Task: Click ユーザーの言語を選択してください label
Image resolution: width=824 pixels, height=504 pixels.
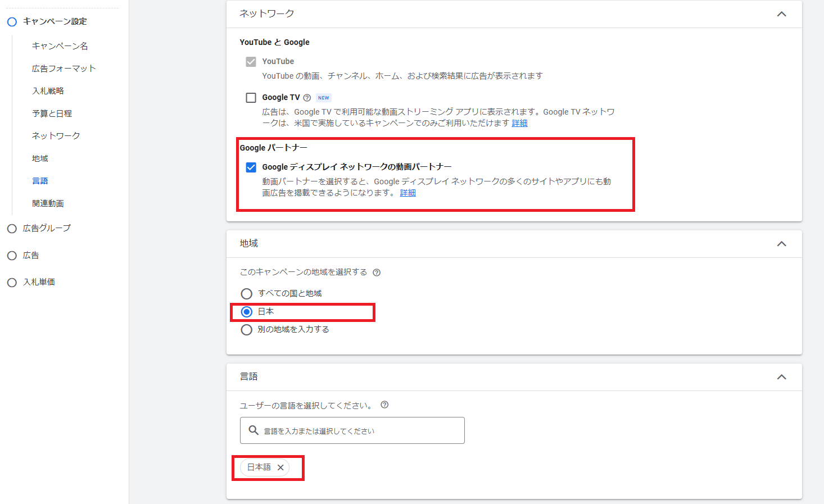Action: (x=306, y=405)
